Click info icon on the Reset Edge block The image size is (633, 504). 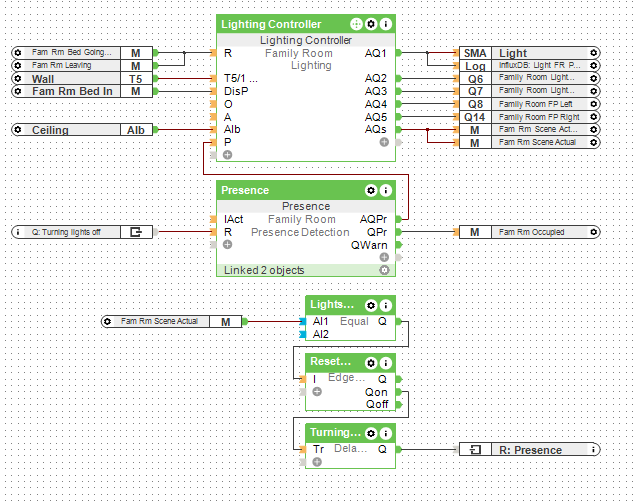click(387, 362)
